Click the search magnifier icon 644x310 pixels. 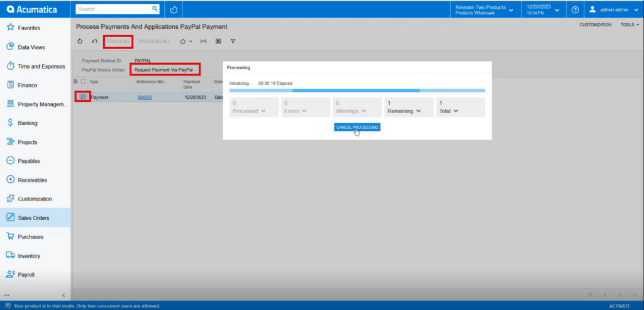[155, 9]
